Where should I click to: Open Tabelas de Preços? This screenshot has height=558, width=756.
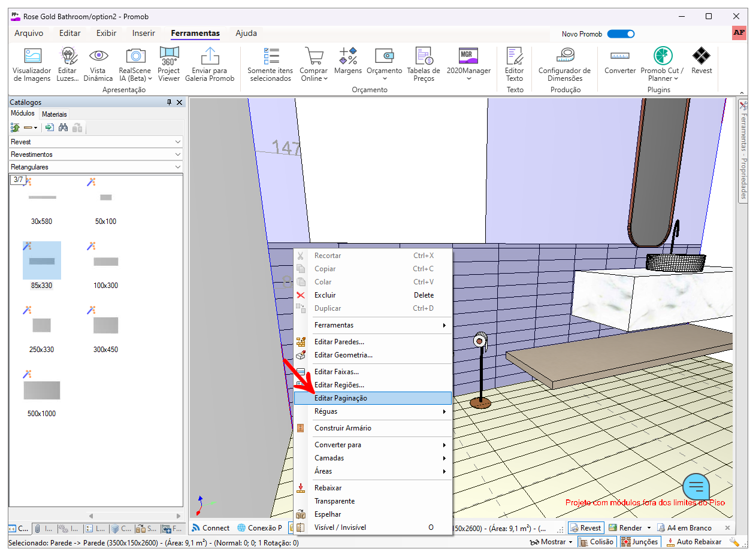coord(424,65)
